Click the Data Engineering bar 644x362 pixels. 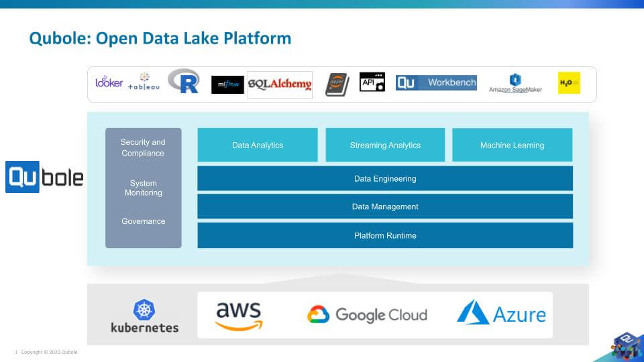pos(385,178)
